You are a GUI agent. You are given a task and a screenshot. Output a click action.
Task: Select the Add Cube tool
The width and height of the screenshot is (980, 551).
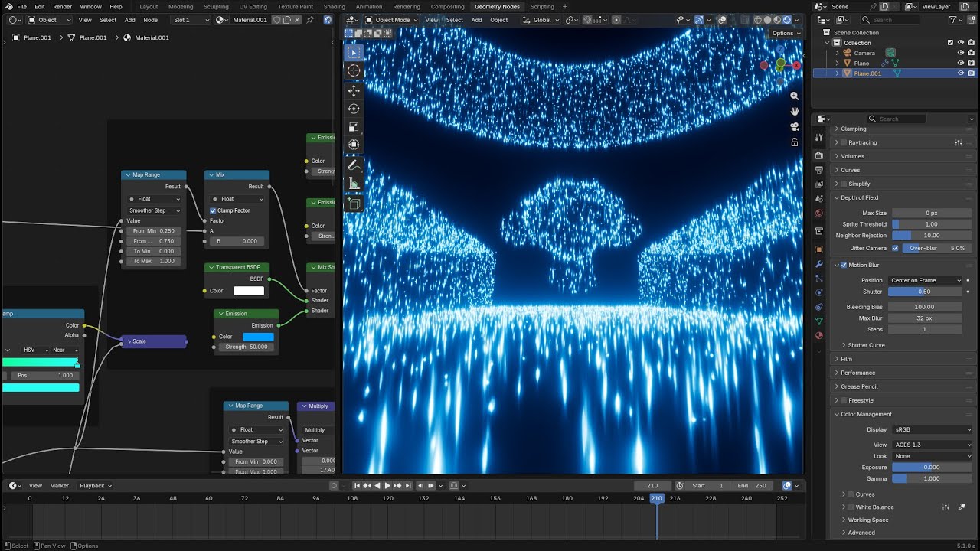tap(354, 204)
